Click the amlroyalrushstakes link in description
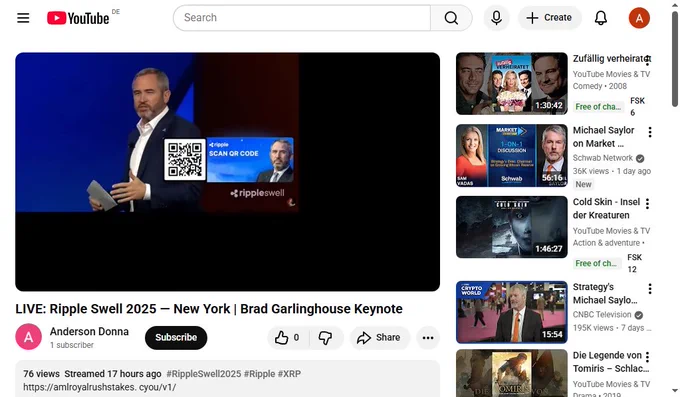Screen dimensions: 680x397 pos(100,387)
